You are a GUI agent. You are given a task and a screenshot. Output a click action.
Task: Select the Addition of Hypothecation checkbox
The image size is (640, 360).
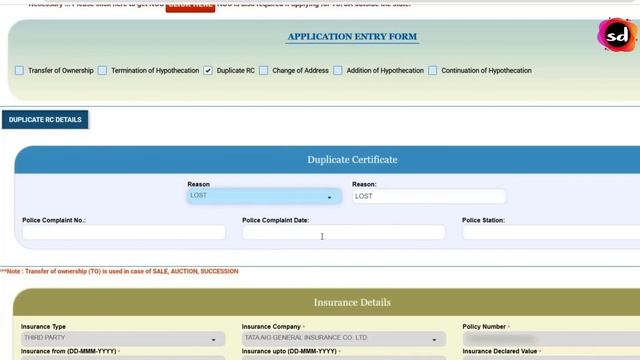(338, 71)
